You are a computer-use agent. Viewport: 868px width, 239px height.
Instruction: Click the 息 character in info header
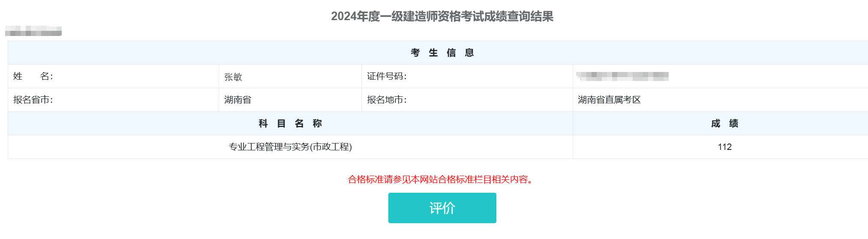[469, 53]
